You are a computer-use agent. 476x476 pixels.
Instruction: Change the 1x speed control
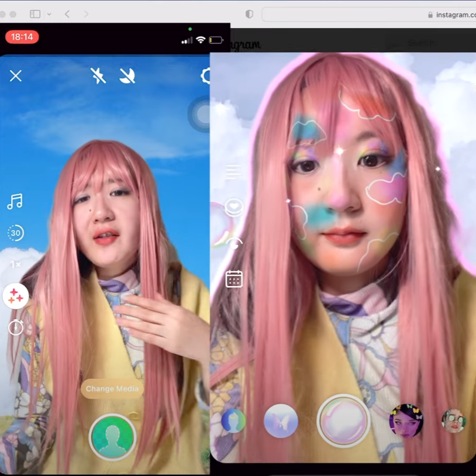[15, 264]
